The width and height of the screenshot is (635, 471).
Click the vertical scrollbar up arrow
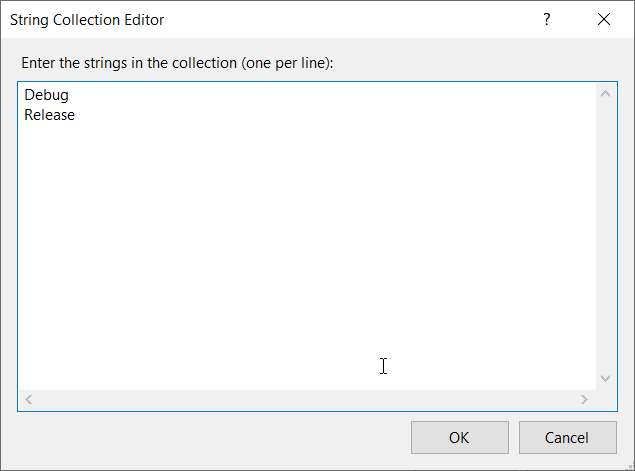[x=606, y=94]
